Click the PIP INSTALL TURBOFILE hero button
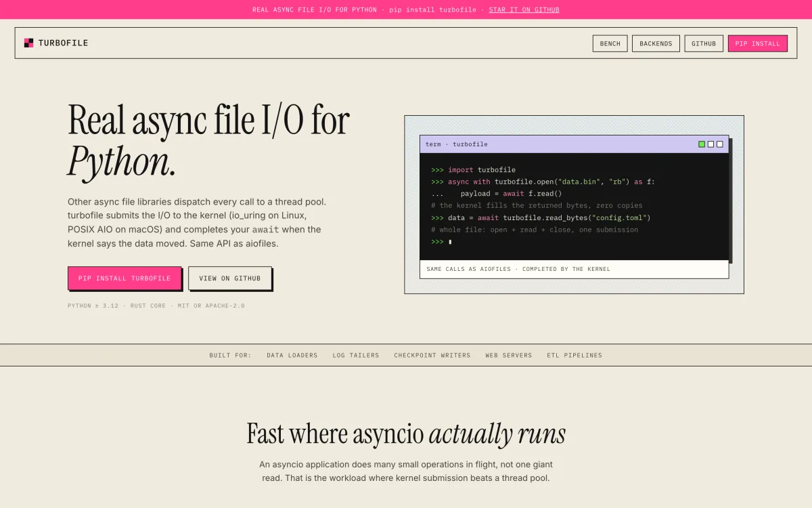Screen dimensions: 812x508 pyautogui.click(x=125, y=278)
